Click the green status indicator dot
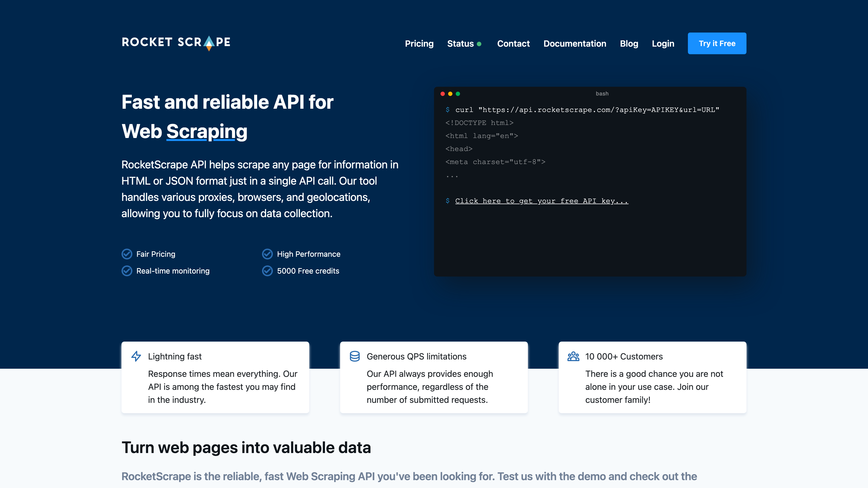Image resolution: width=868 pixels, height=488 pixels. pos(479,44)
